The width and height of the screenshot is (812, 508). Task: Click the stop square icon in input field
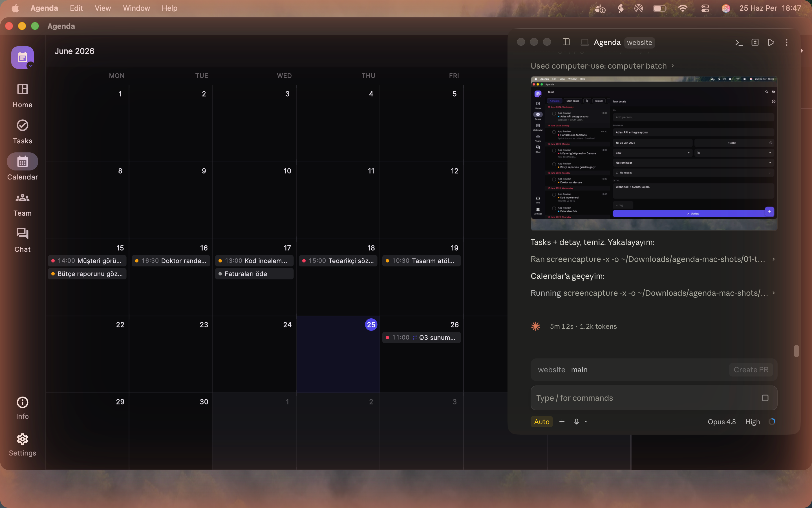pos(765,398)
